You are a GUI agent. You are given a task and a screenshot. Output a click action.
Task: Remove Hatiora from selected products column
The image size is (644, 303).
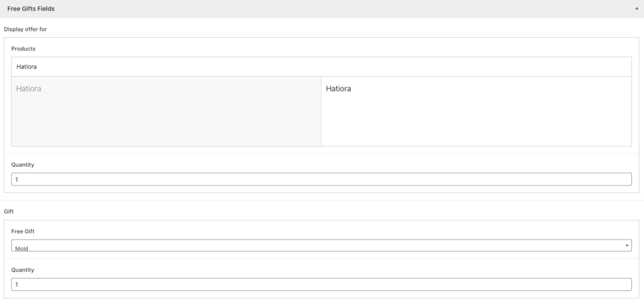pyautogui.click(x=338, y=89)
